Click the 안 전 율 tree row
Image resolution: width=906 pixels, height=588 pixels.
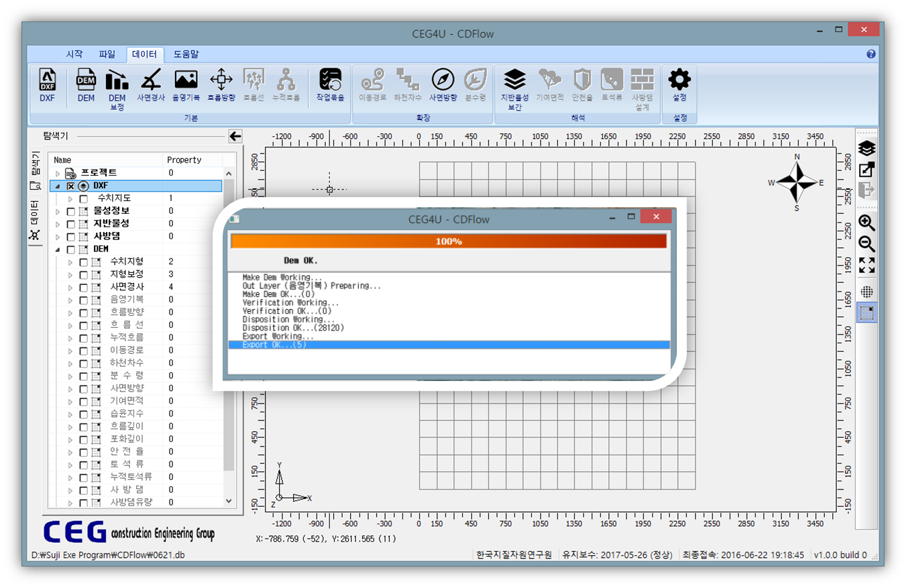[136, 451]
